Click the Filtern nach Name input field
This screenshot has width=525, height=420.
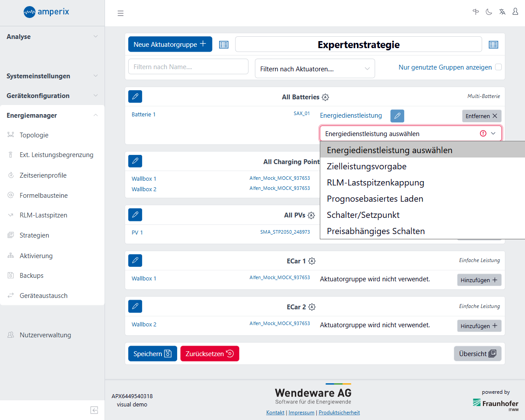pyautogui.click(x=188, y=67)
